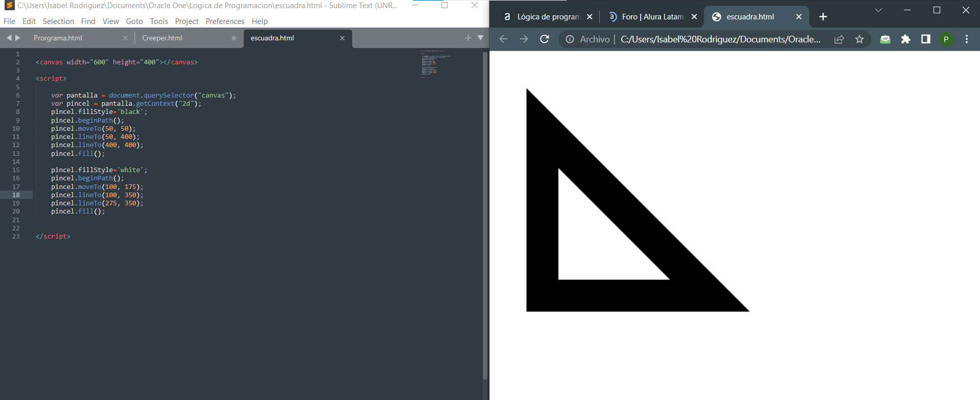Viewport: 980px width, 400px height.
Task: Go back in the browser
Action: 503,39
